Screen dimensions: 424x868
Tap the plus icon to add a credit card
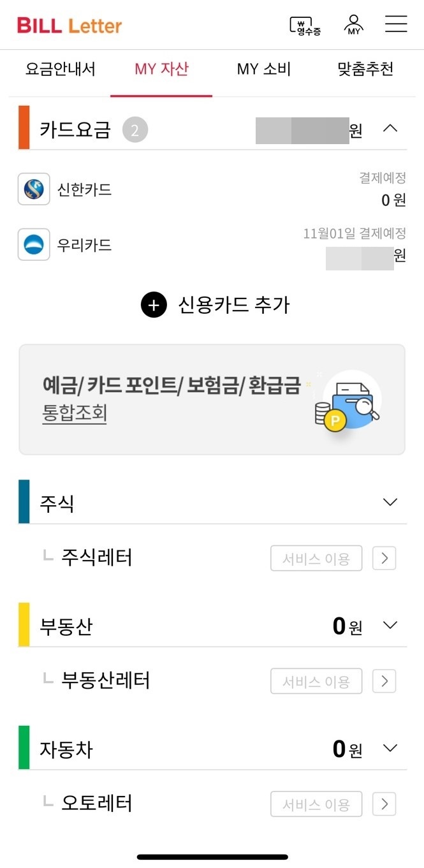pos(153,305)
